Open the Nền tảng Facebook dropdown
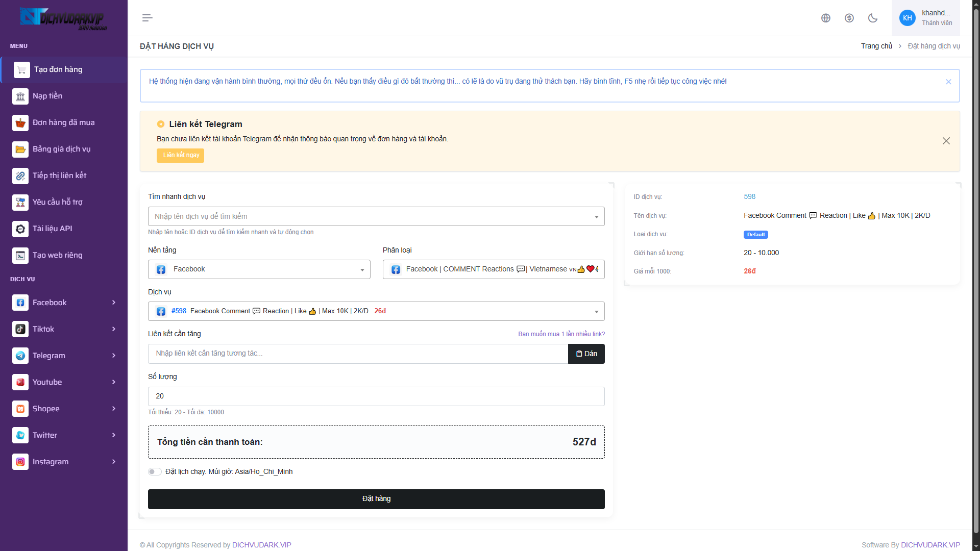The width and height of the screenshot is (980, 551). point(259,269)
